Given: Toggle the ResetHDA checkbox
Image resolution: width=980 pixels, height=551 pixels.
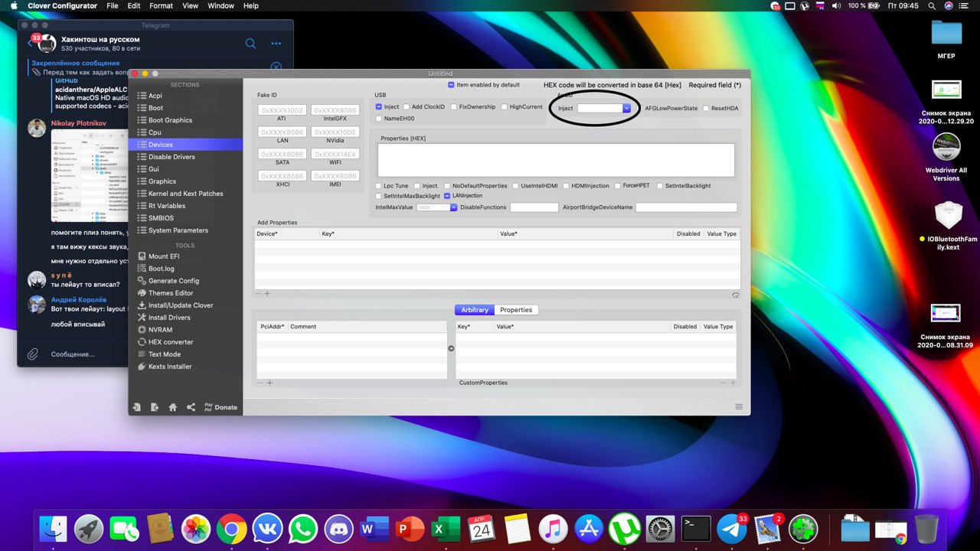Looking at the screenshot, I should click(706, 109).
